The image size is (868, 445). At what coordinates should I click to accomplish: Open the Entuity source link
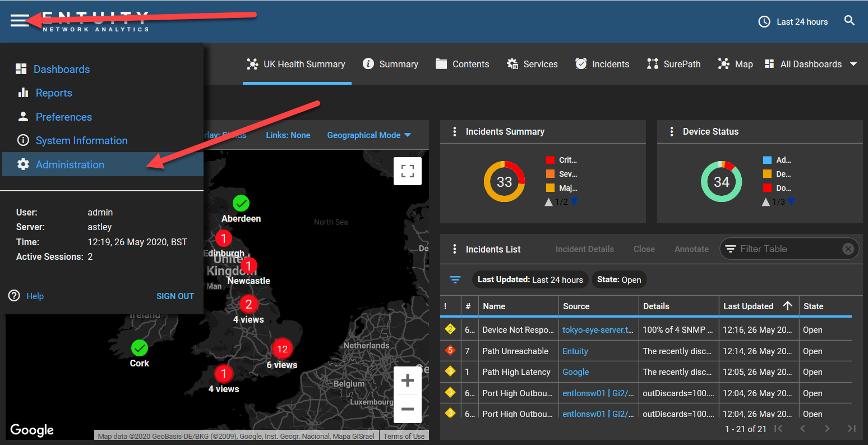(x=575, y=351)
